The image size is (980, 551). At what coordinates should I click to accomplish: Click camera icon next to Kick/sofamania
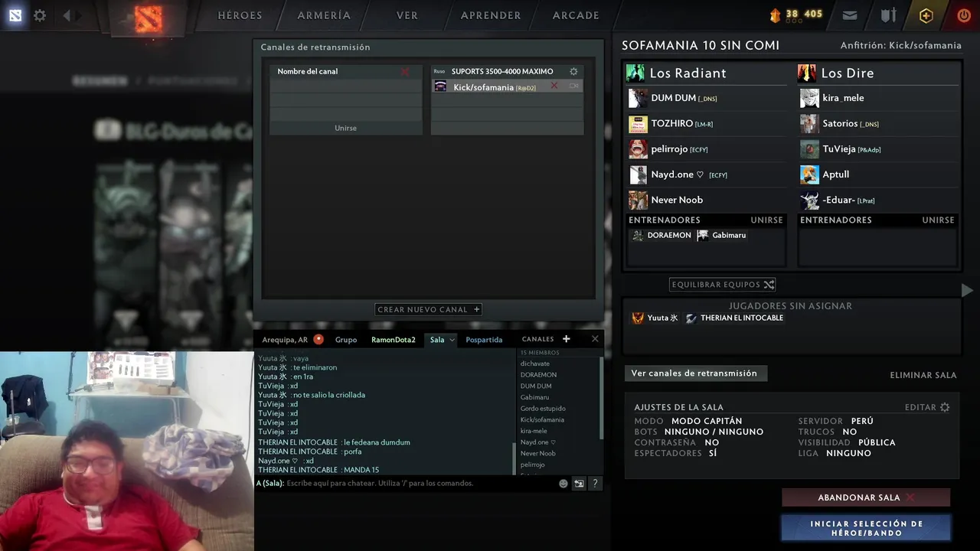[x=573, y=86]
